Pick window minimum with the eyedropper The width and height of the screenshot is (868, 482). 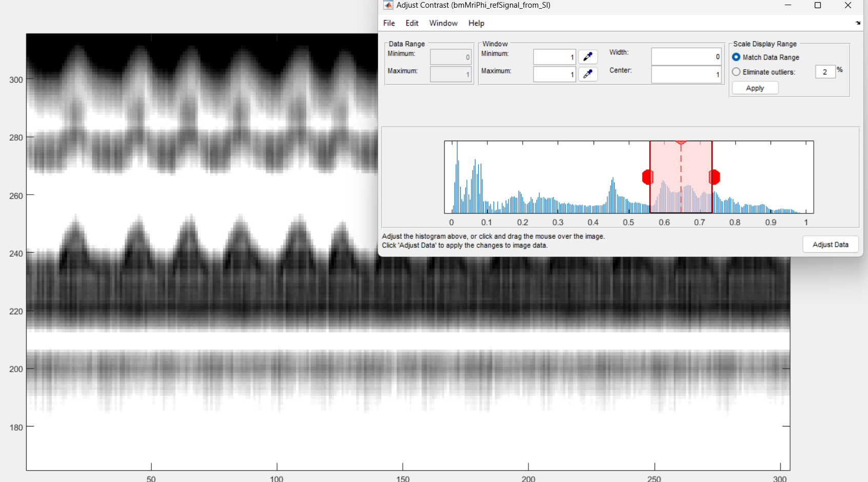(588, 57)
